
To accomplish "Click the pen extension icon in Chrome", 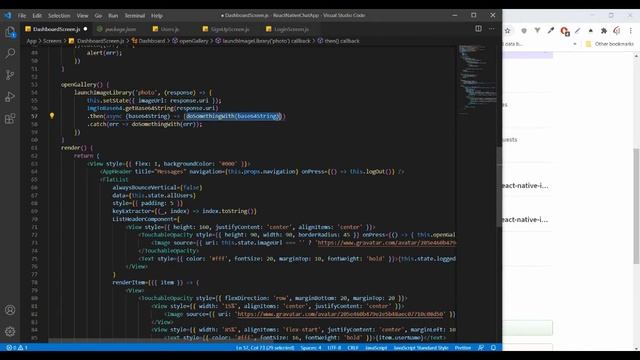I will [x=578, y=31].
